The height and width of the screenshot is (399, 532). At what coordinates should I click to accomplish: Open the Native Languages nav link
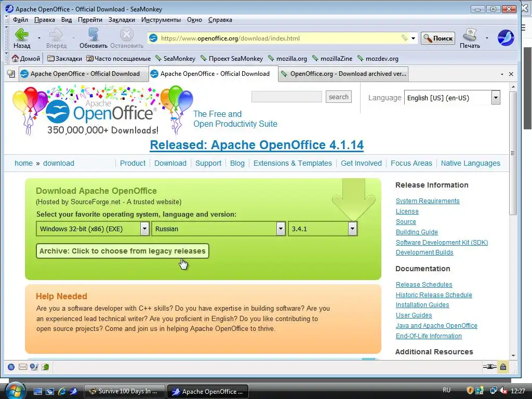click(x=470, y=163)
